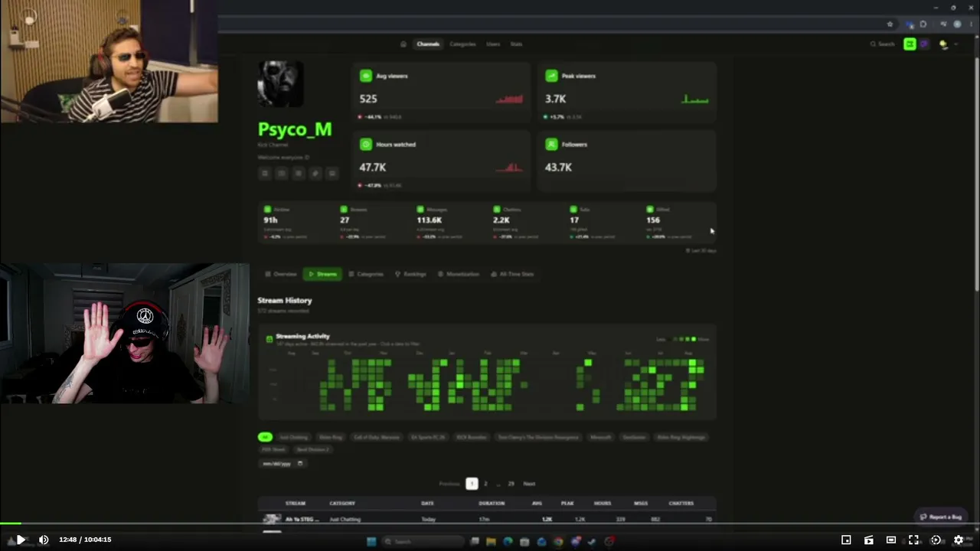The image size is (980, 551).
Task: Open the Search field in the site header
Action: point(882,44)
